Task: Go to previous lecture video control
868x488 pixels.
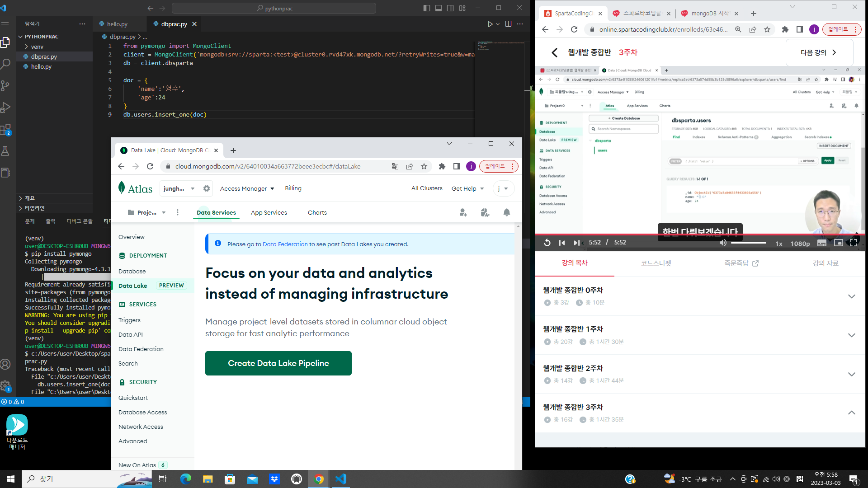Action: click(562, 243)
